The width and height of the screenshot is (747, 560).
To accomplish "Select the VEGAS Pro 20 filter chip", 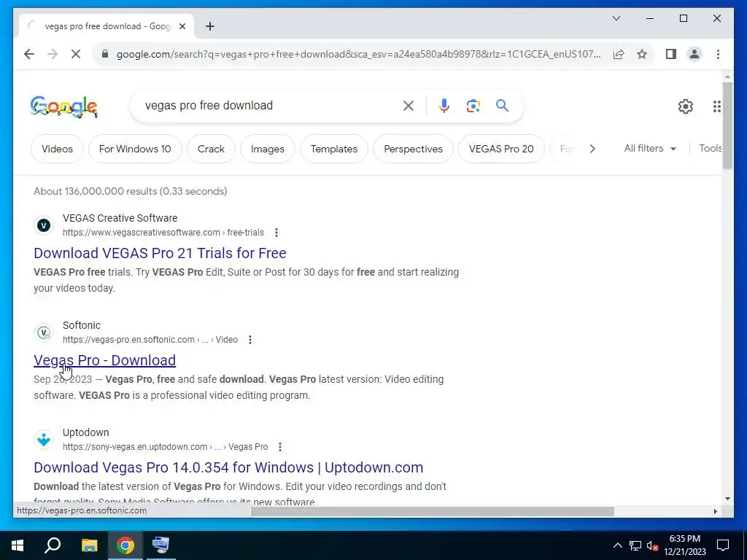I will click(501, 149).
